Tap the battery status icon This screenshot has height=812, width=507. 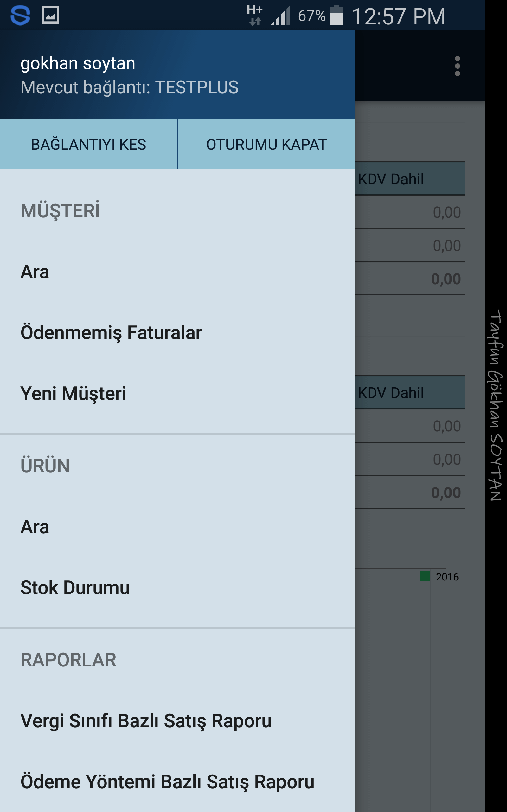[x=336, y=16]
